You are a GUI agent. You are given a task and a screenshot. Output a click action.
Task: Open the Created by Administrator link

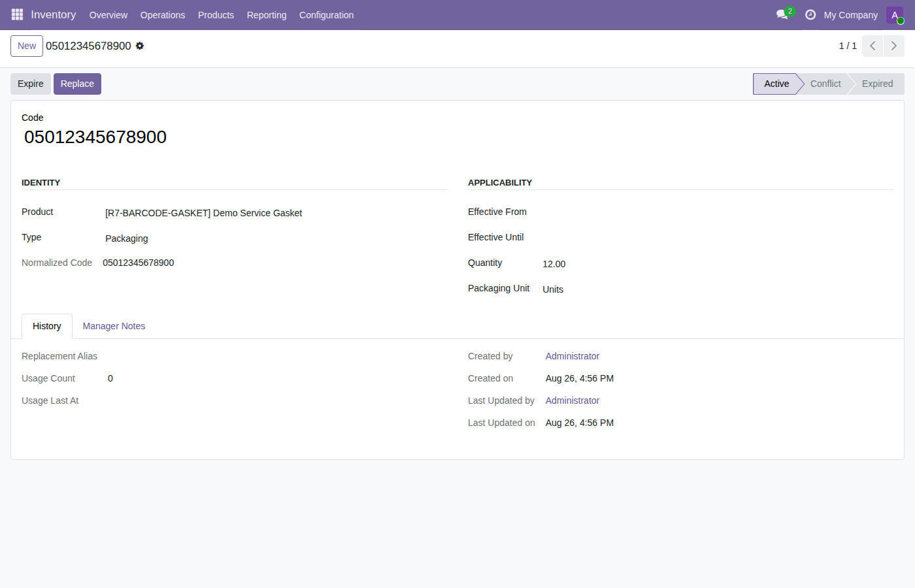(573, 356)
